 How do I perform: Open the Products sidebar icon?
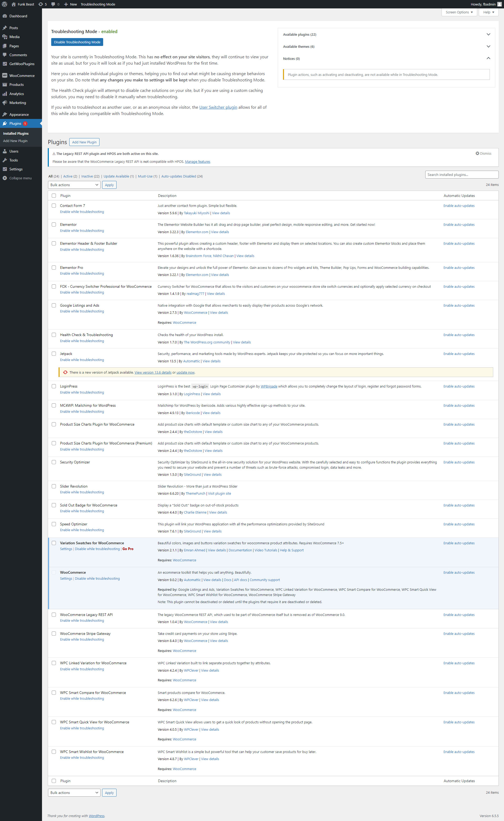(x=5, y=85)
